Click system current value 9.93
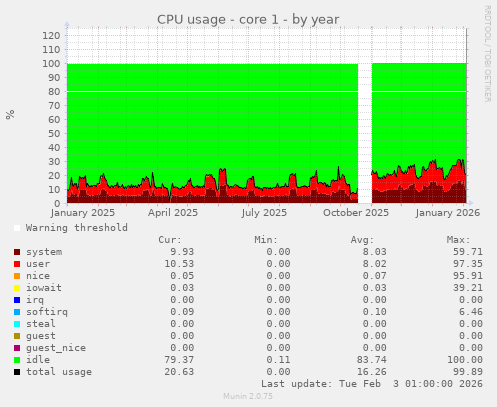This screenshot has width=497, height=407. [182, 252]
